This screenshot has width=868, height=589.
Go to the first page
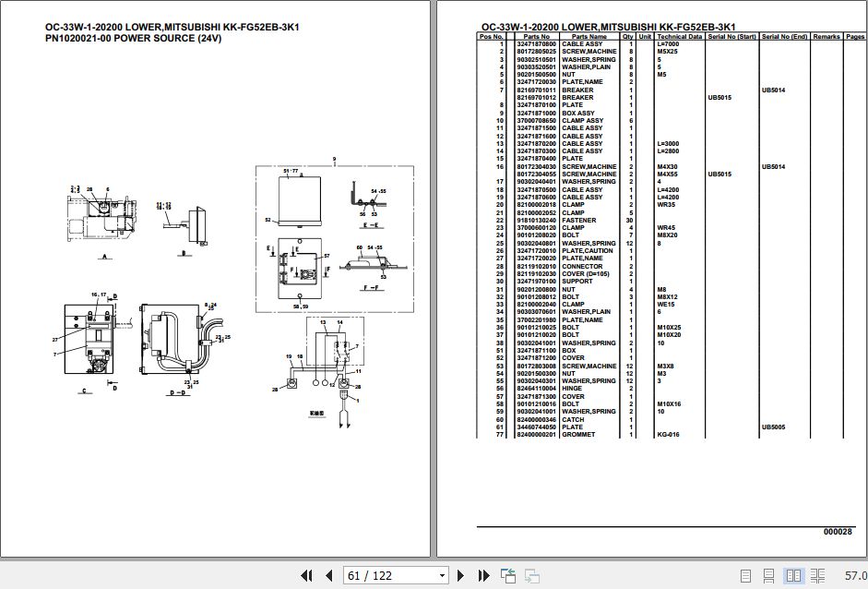308,575
